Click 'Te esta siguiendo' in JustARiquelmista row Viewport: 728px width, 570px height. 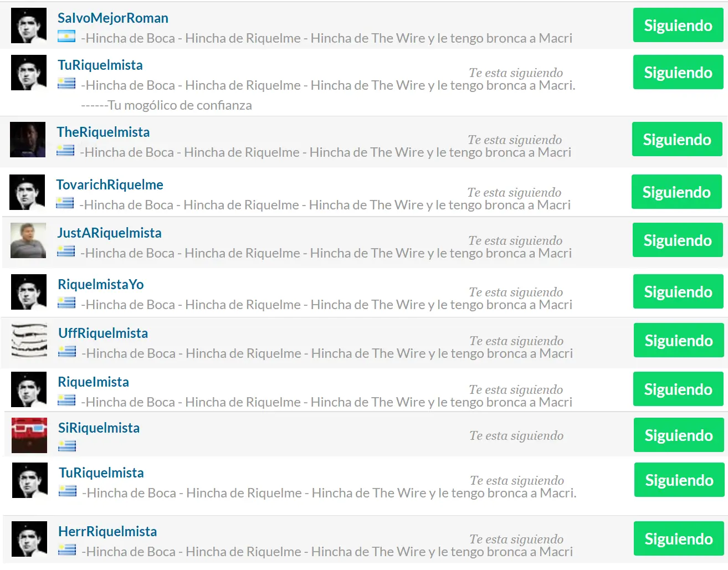(x=515, y=240)
